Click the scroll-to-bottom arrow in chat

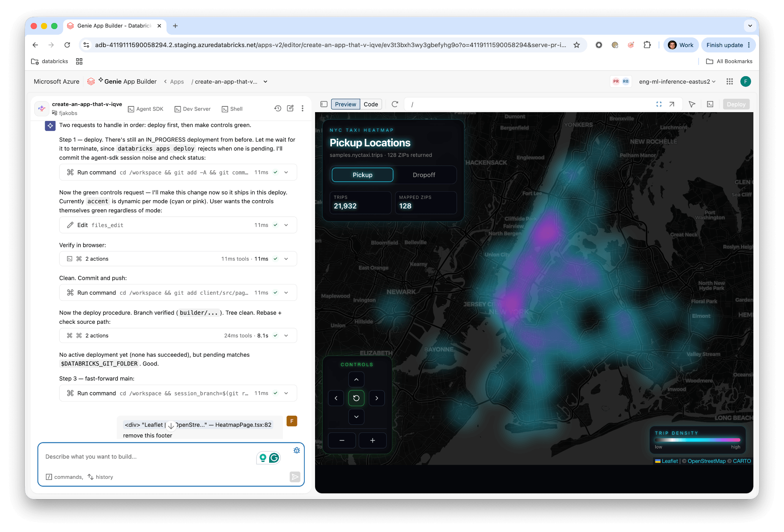pos(171,426)
